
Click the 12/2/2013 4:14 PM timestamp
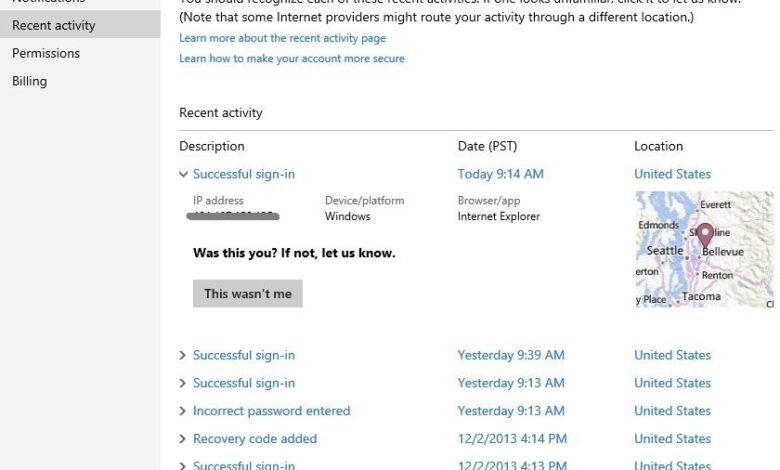click(x=512, y=439)
